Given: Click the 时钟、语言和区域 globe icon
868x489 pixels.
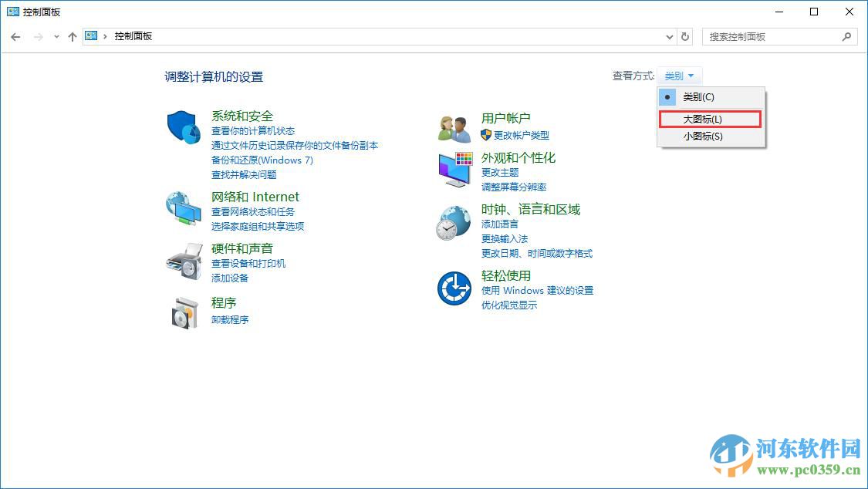Looking at the screenshot, I should point(454,223).
